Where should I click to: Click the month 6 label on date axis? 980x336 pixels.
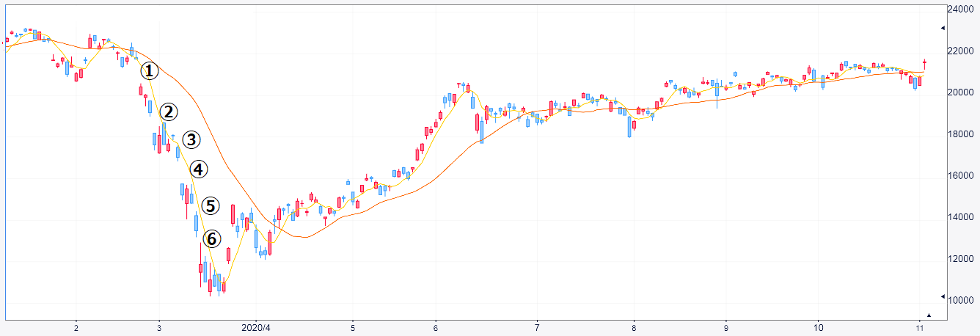[x=436, y=326]
